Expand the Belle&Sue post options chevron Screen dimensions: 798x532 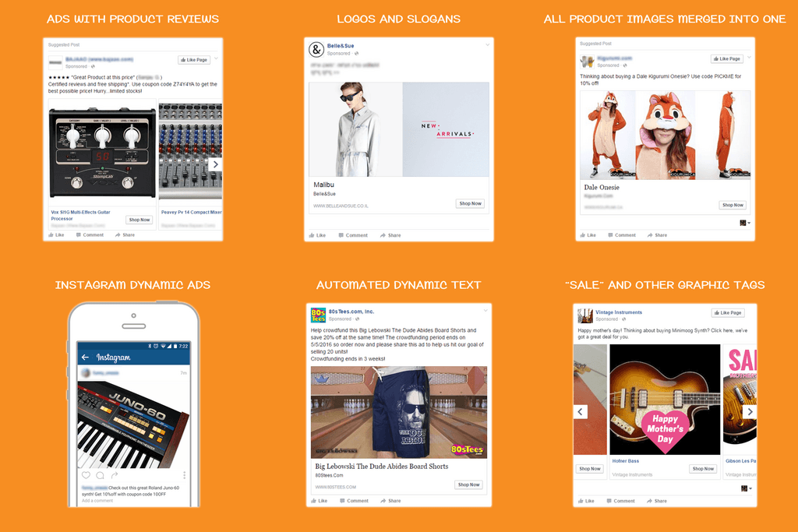[x=487, y=44]
